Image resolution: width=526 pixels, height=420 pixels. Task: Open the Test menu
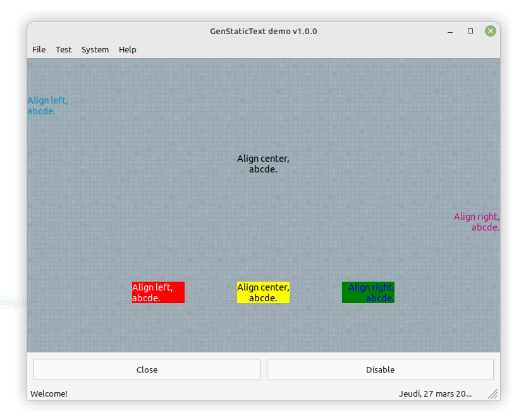[x=64, y=49]
